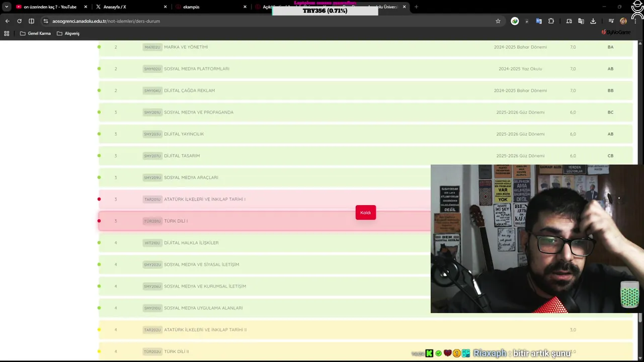644x362 pixels.
Task: Open the bookmarks bar apps grid icon
Action: point(7,33)
